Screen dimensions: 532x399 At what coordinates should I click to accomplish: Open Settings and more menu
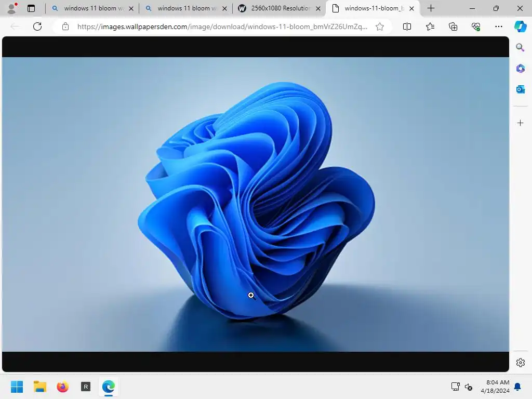498,26
